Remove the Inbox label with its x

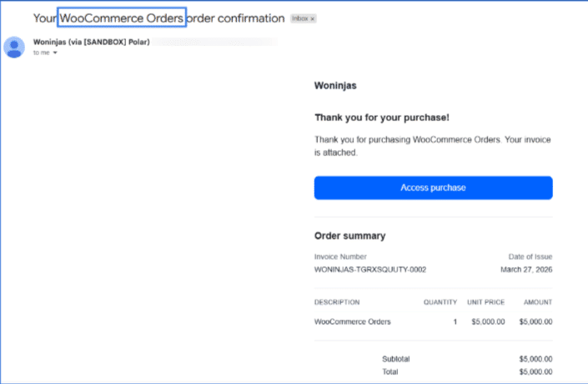pos(313,18)
